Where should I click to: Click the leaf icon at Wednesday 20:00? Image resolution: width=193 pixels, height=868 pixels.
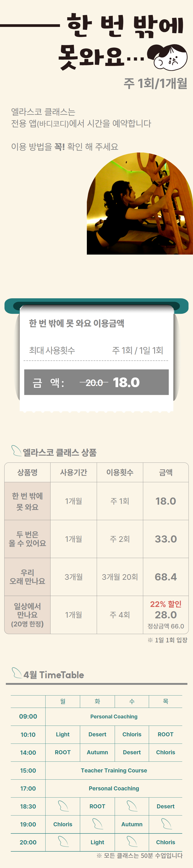tap(132, 842)
